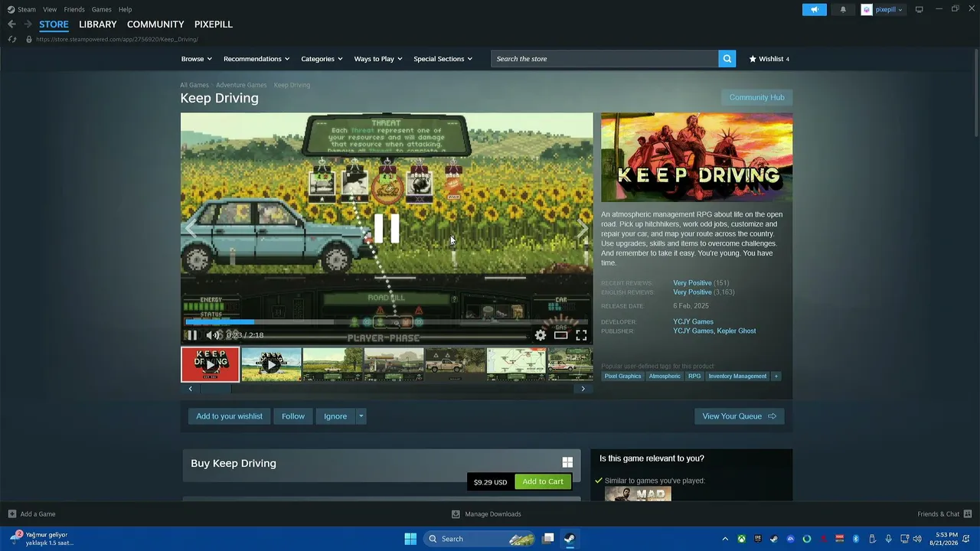Open the Community Hub
Screen dimensions: 980x551
pyautogui.click(x=756, y=97)
